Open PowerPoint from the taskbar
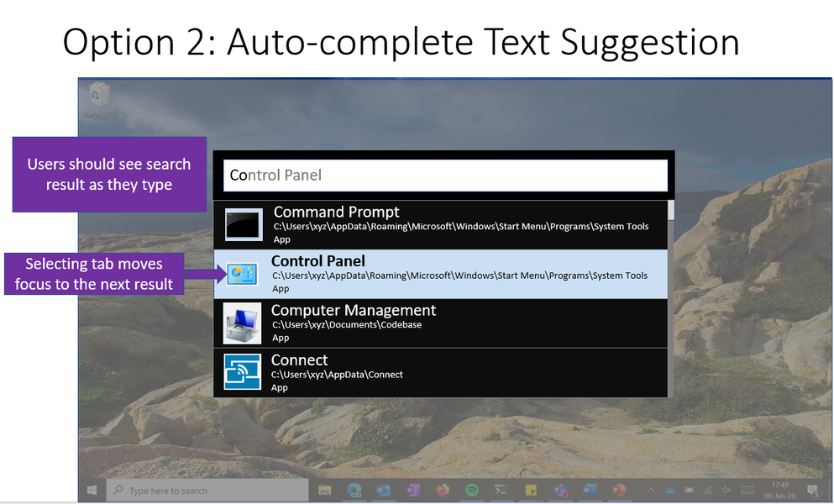 point(619,491)
